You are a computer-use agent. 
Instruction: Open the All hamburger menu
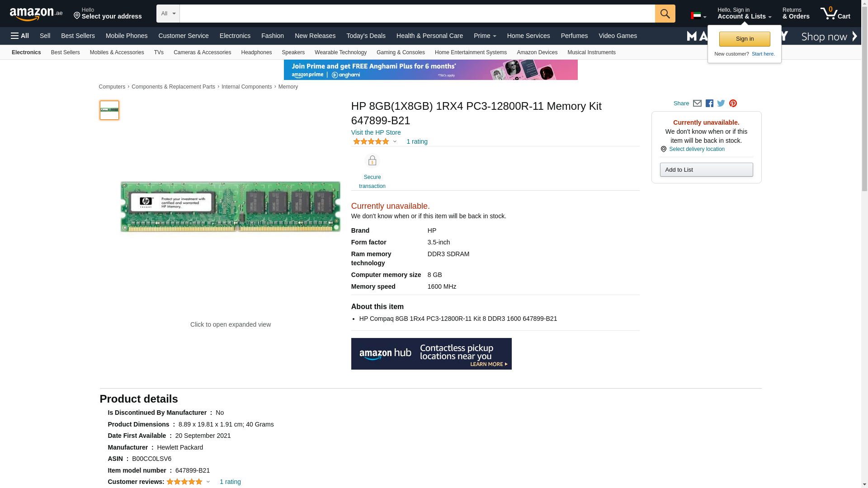coord(20,36)
